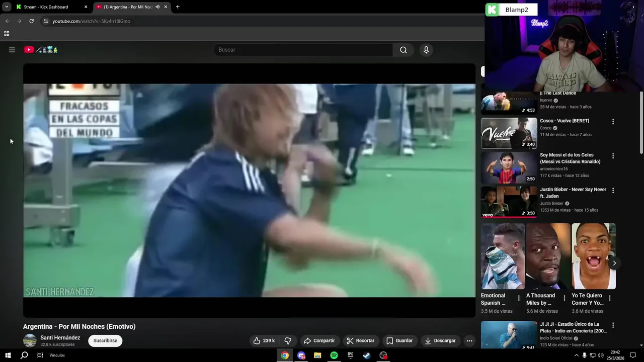The height and width of the screenshot is (362, 644).
Task: Open Spotify from the taskbar
Action: click(x=334, y=355)
